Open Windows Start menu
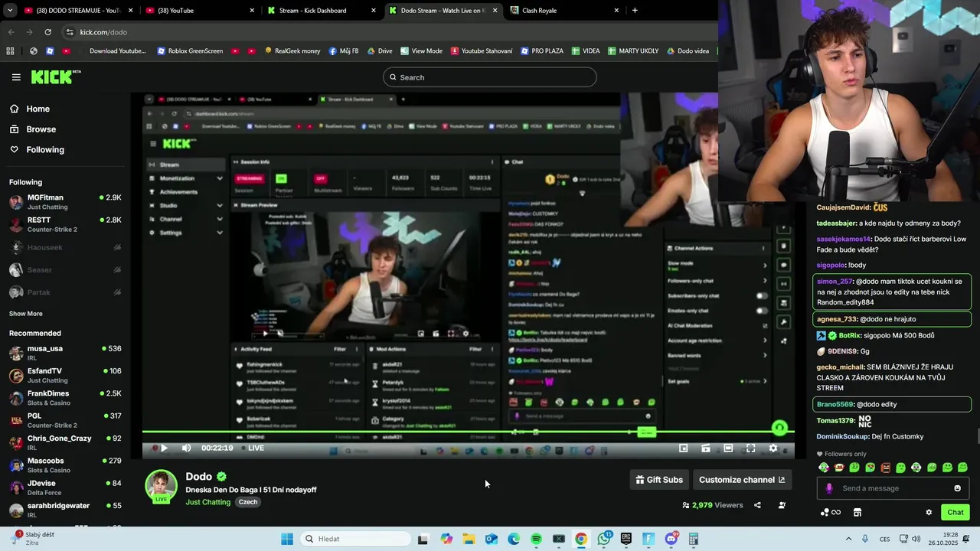The height and width of the screenshot is (551, 980). [287, 539]
